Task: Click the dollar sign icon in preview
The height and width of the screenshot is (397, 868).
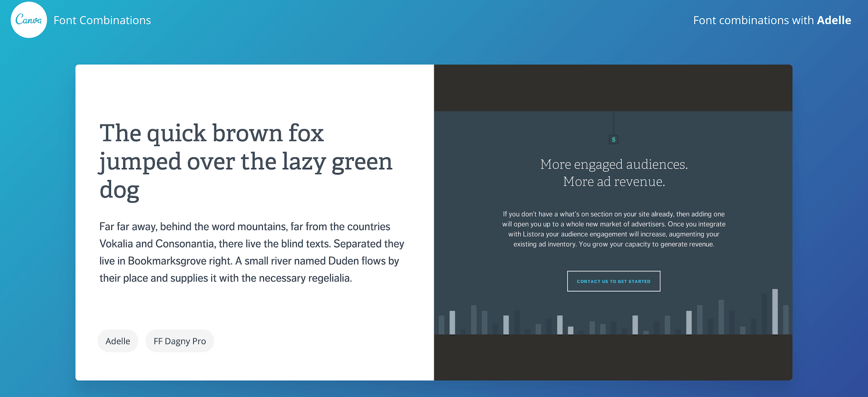Action: point(613,139)
